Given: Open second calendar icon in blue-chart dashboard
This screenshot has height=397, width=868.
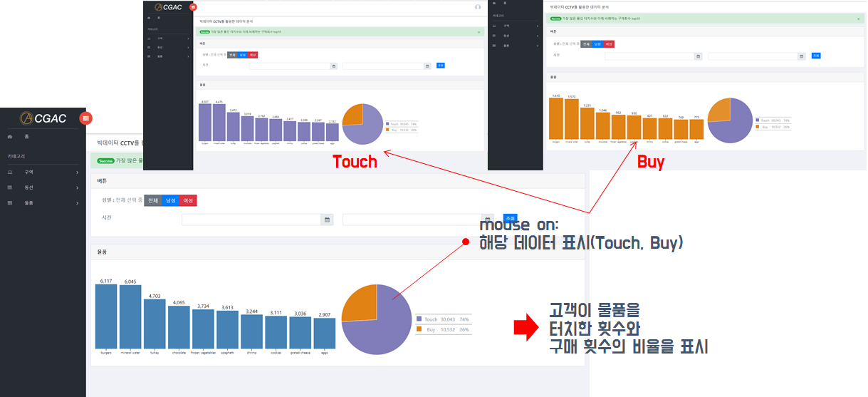Looking at the screenshot, I should [488, 220].
